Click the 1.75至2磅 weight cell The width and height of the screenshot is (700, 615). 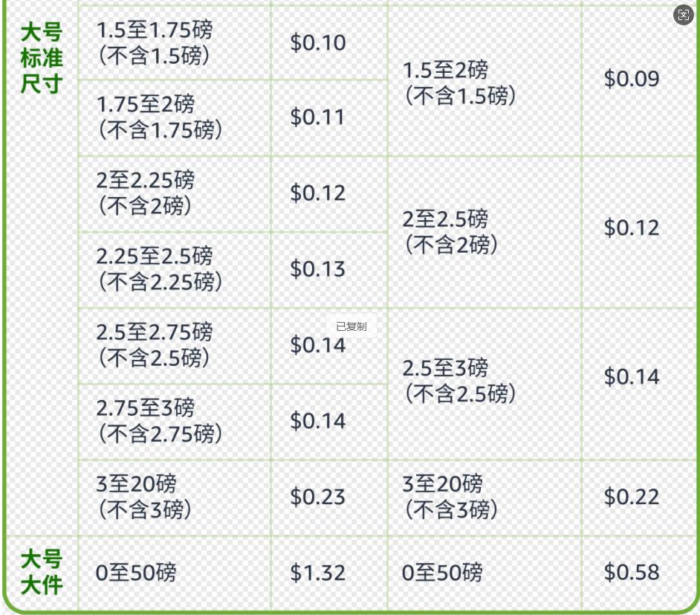[175, 118]
